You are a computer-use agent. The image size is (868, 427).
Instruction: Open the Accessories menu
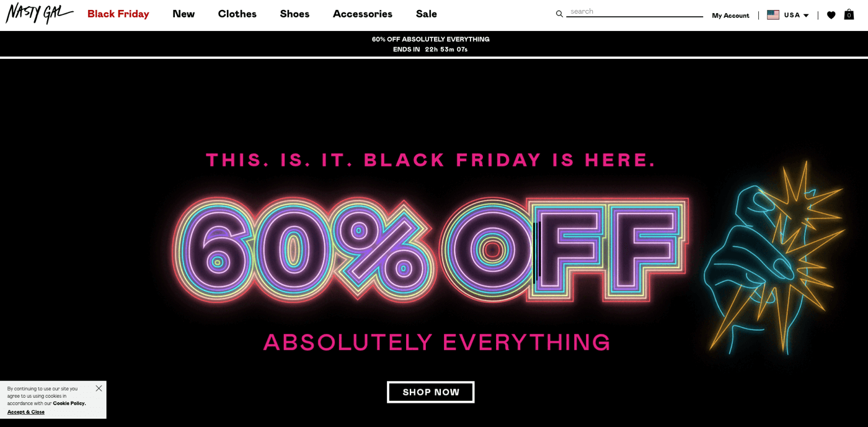(x=362, y=14)
